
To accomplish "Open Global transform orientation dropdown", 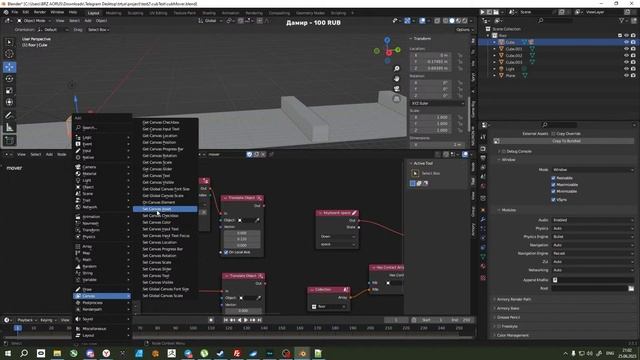I will point(211,21).
